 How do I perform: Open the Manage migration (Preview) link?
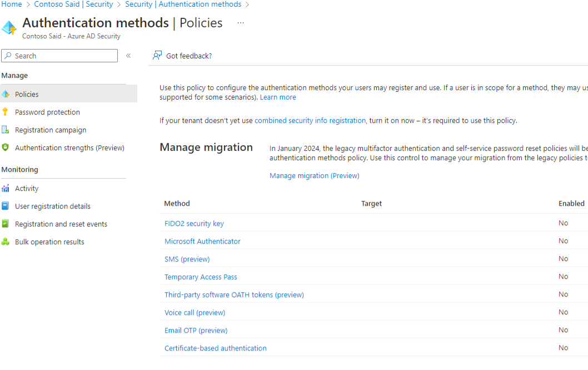tap(314, 175)
